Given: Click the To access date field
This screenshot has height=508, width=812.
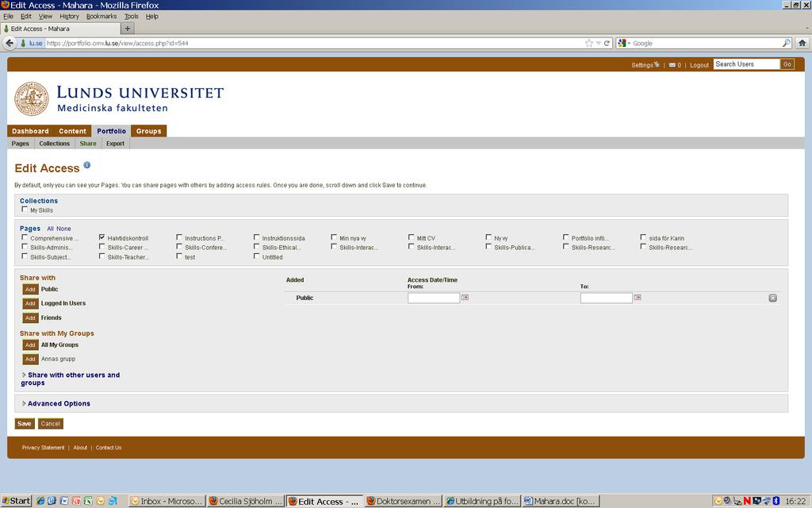Looking at the screenshot, I should click(x=606, y=298).
